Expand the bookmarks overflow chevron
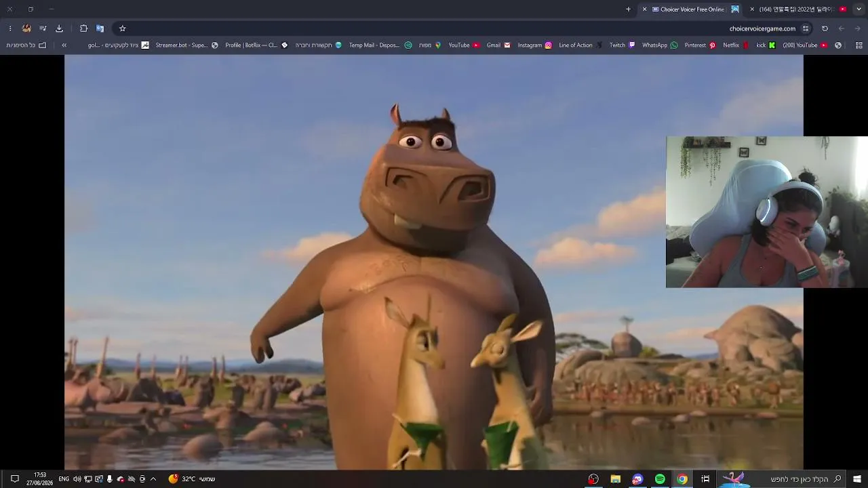868x488 pixels. [x=64, y=45]
